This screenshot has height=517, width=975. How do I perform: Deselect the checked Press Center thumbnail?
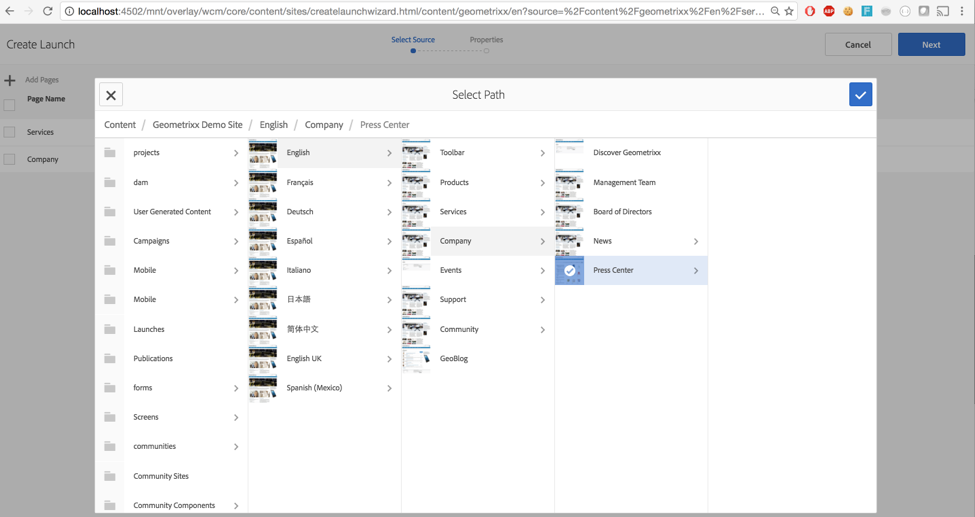click(569, 270)
